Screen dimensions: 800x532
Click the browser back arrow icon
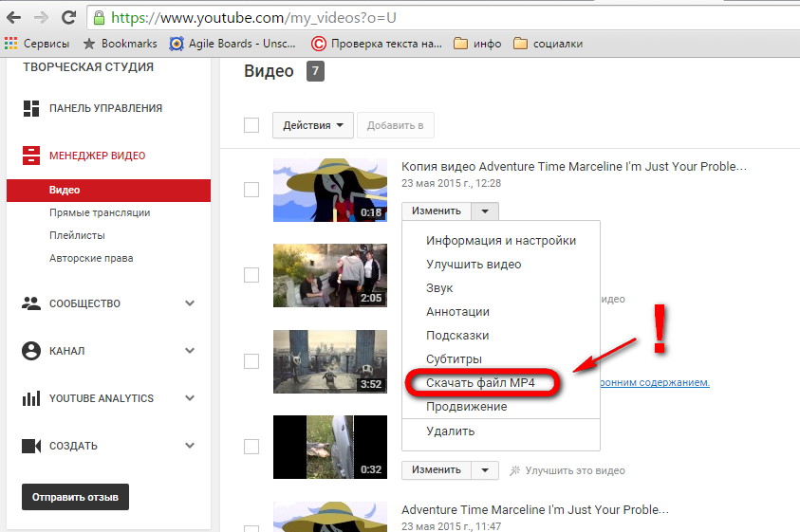(14, 18)
